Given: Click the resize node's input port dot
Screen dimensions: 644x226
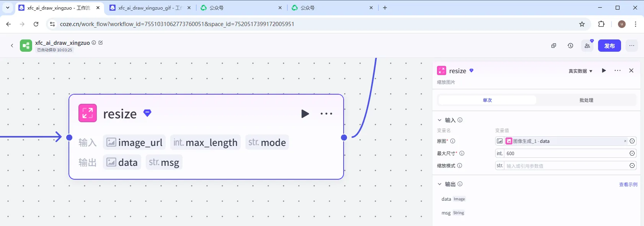Looking at the screenshot, I should pos(69,138).
